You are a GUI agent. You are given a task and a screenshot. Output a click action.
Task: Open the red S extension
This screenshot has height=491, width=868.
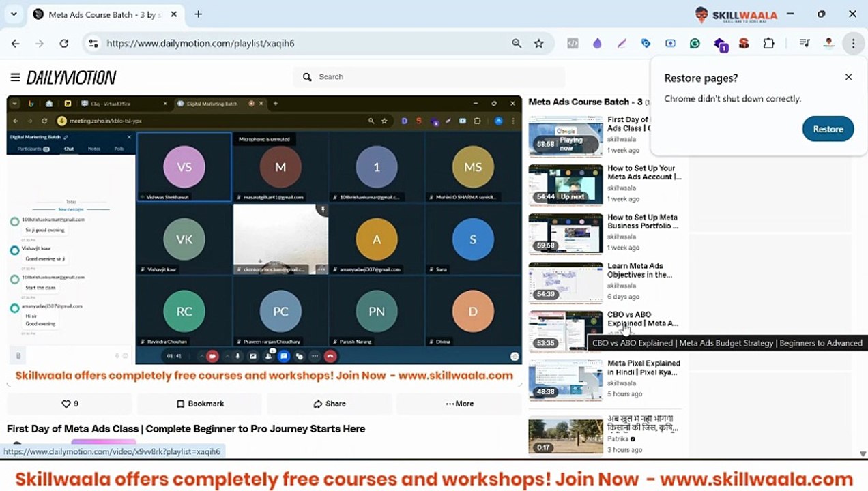[x=744, y=43]
